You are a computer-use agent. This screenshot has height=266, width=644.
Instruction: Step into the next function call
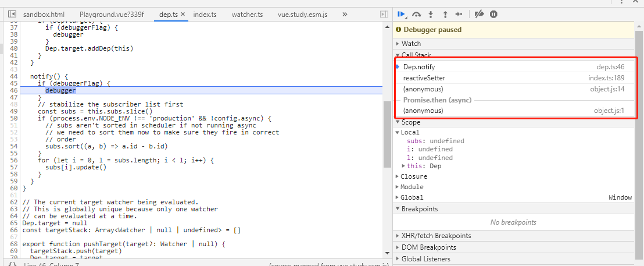pyautogui.click(x=431, y=14)
